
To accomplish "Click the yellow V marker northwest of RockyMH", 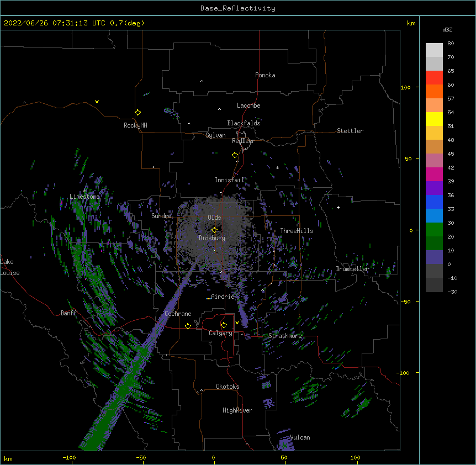I will [97, 102].
